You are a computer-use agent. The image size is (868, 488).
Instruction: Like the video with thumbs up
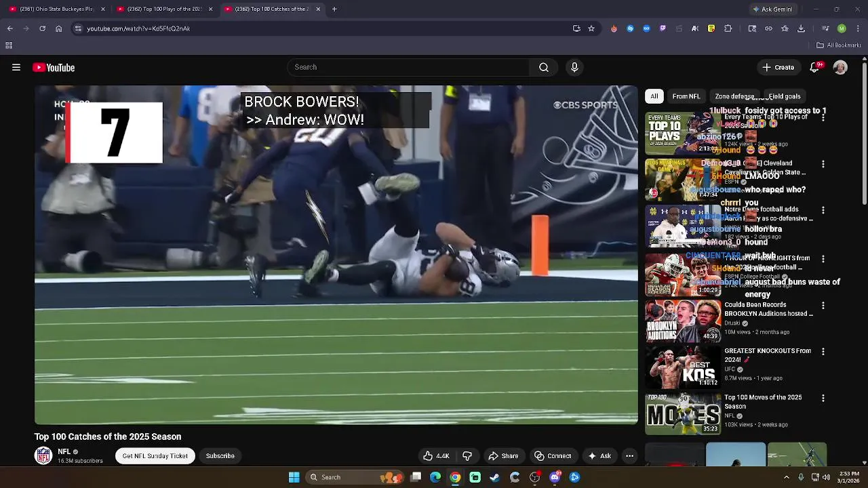[x=435, y=455]
